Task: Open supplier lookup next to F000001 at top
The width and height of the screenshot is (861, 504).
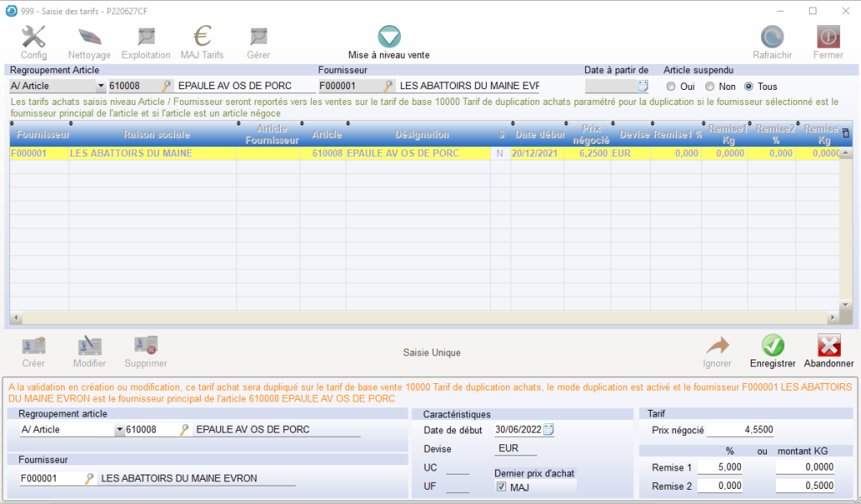Action: pyautogui.click(x=388, y=86)
